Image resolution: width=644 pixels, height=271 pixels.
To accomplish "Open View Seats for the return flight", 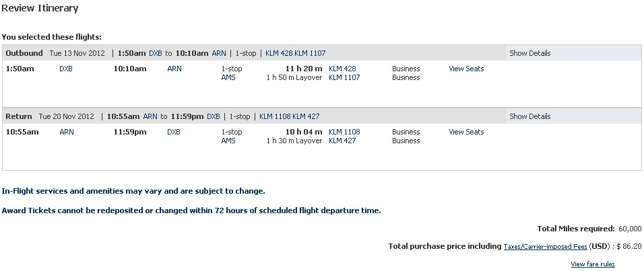I will point(466,132).
